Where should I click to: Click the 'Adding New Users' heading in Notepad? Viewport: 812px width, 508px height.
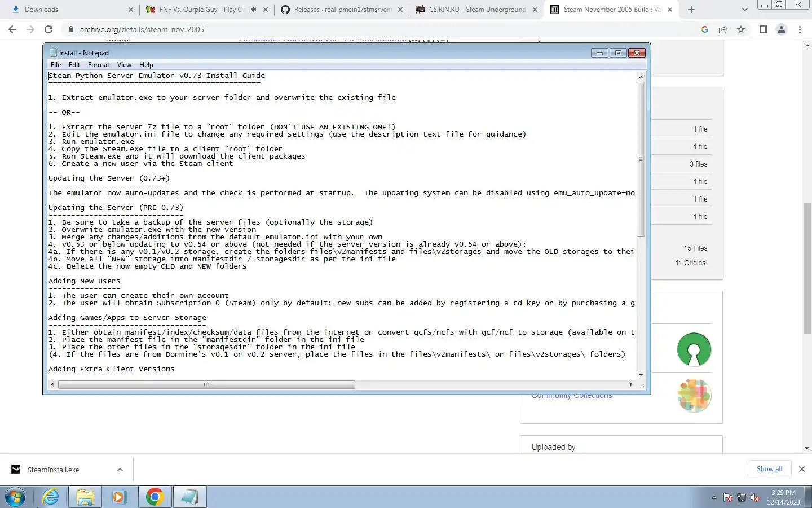click(x=84, y=281)
